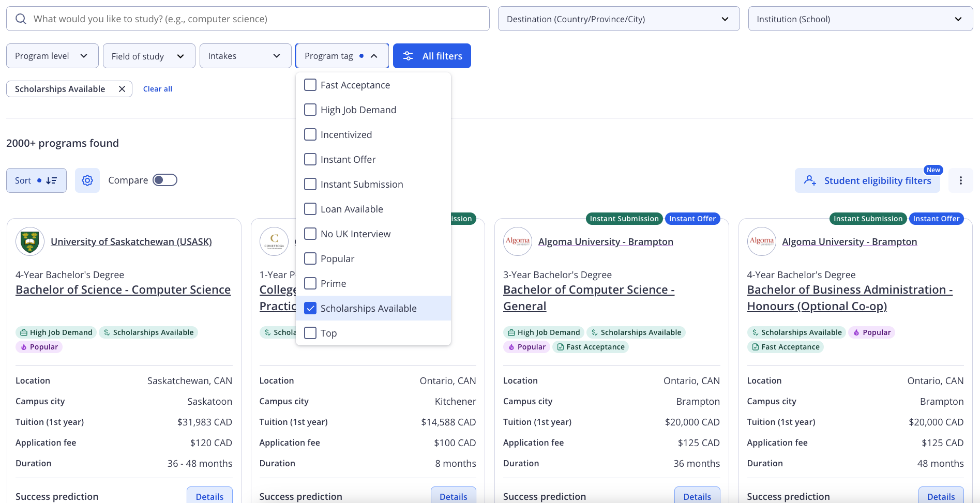The height and width of the screenshot is (503, 980).
Task: Click Details button on Conestoga card
Action: pyautogui.click(x=454, y=495)
